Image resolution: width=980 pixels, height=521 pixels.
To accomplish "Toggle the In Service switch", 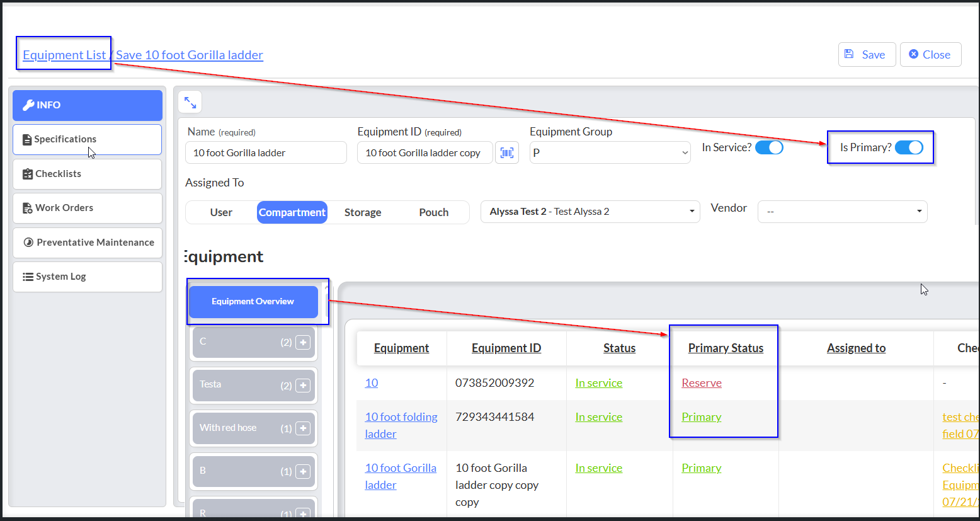I will 769,147.
